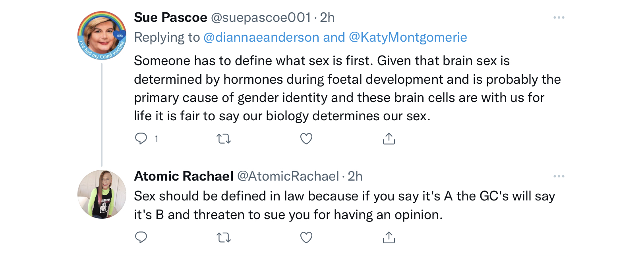Open Sue Pascoe display name
The height and width of the screenshot is (258, 644).
(170, 17)
